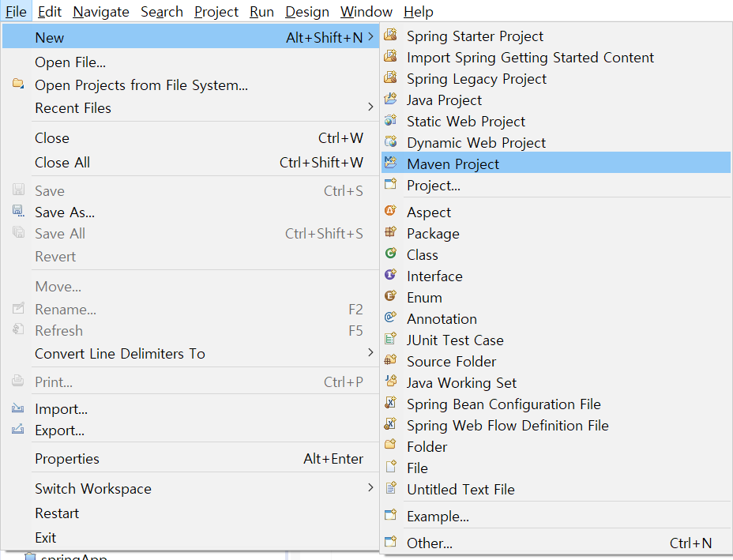Click the Dynamic Web Project icon
The height and width of the screenshot is (560, 733).
390,141
